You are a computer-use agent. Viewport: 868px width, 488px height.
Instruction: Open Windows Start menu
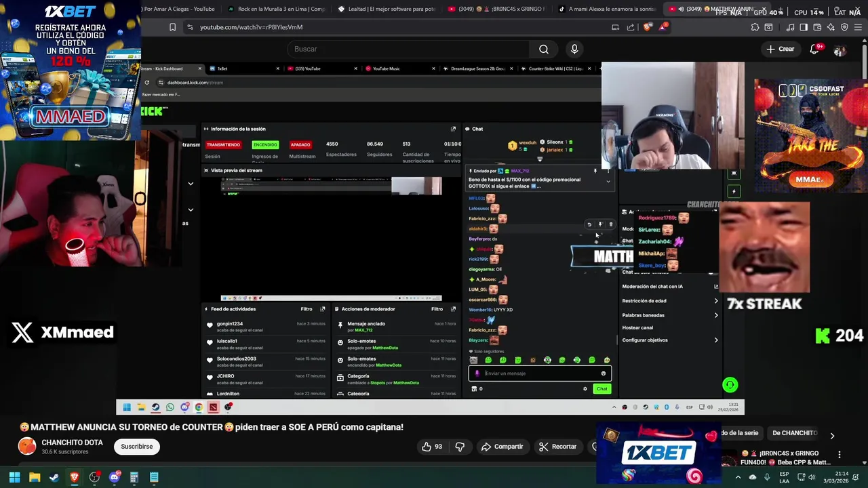14,478
